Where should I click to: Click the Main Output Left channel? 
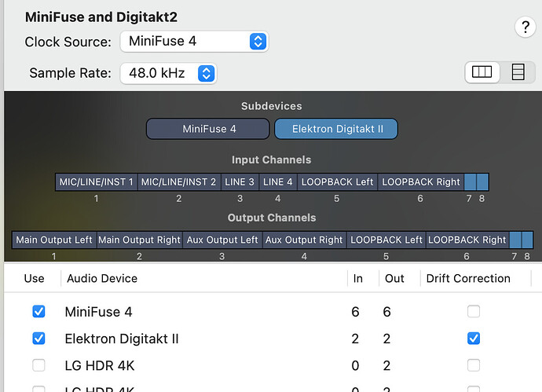coord(54,240)
